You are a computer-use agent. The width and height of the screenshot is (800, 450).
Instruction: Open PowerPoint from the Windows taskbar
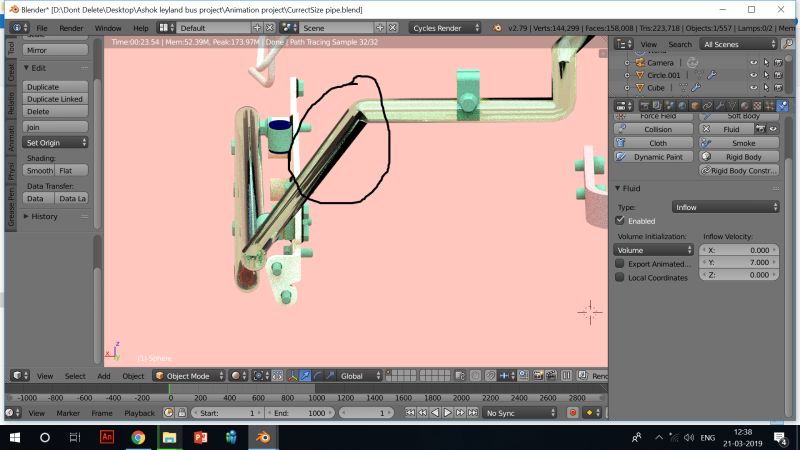coord(201,437)
